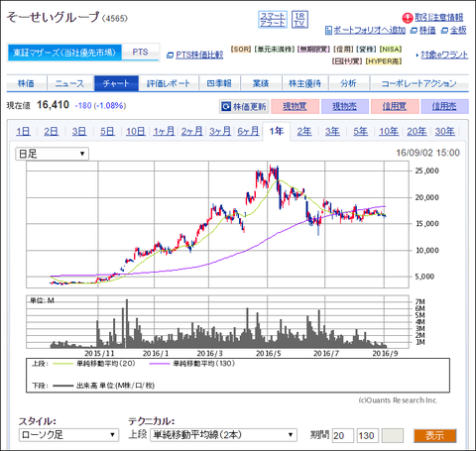Click 信用売 button
This screenshot has width=476, height=451.
(444, 106)
